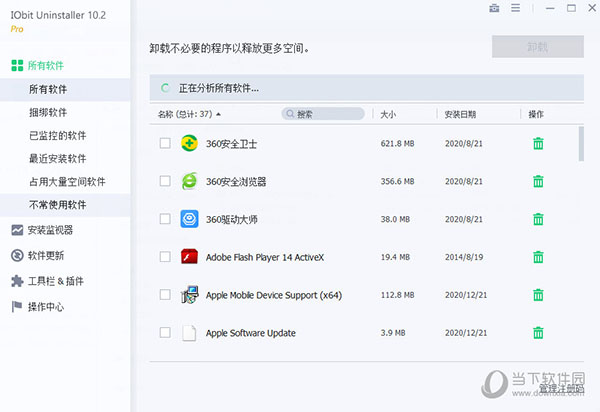Click the Apple Software Update file icon
Screen dimensions: 600x412
tap(189, 333)
